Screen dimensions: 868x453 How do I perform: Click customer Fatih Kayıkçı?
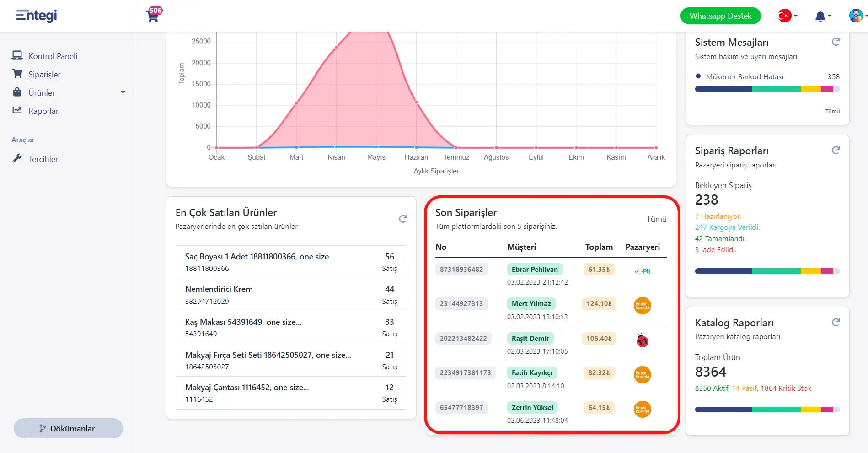[532, 372]
